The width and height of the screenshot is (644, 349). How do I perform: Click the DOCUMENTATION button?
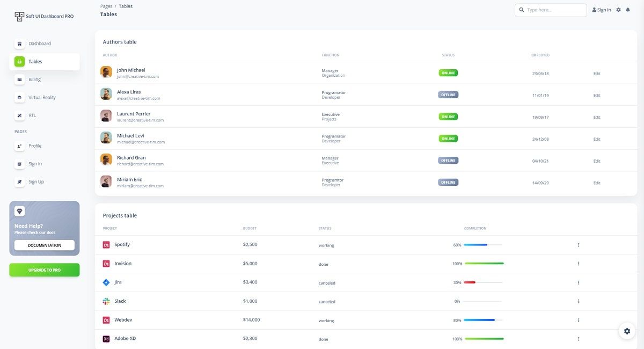(x=44, y=245)
